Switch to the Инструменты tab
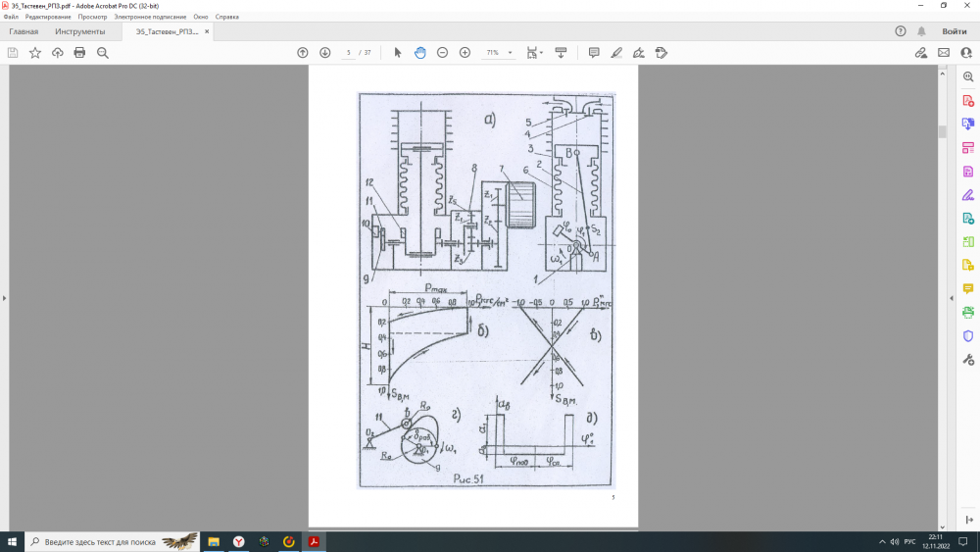Screen dimensions: 980x552 coord(79,31)
